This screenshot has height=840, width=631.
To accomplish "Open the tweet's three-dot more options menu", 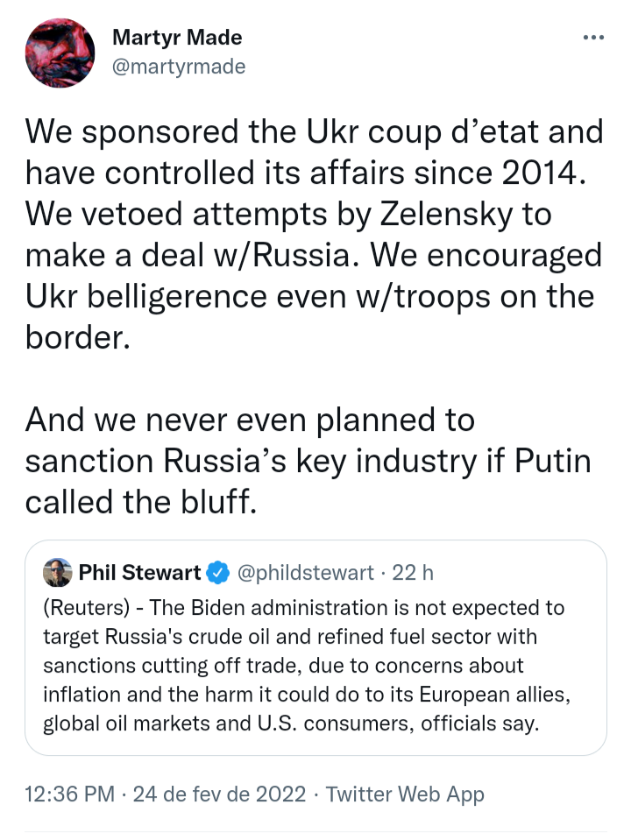I will [x=593, y=38].
